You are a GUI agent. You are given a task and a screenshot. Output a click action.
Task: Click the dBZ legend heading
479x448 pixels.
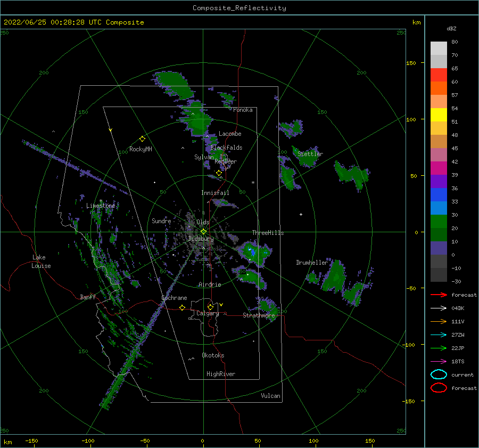tap(451, 29)
